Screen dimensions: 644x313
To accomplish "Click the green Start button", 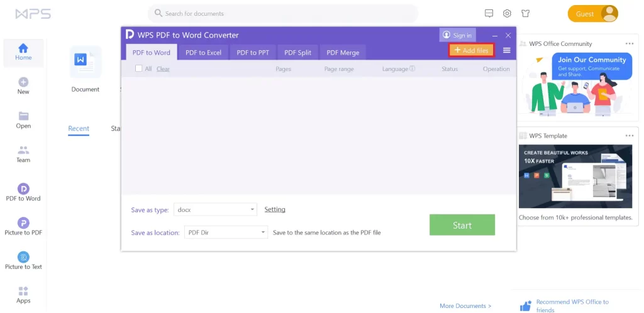I will 462,225.
